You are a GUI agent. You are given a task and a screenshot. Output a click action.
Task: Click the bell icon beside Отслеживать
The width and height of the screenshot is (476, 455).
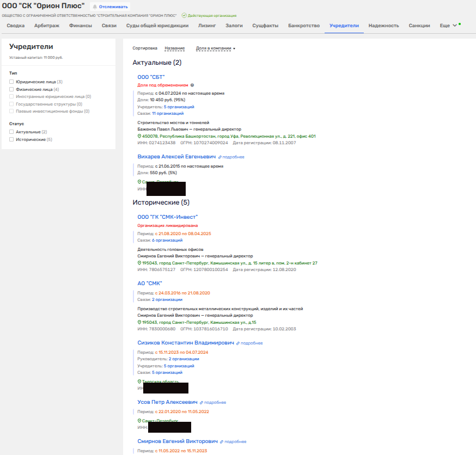coord(95,7)
